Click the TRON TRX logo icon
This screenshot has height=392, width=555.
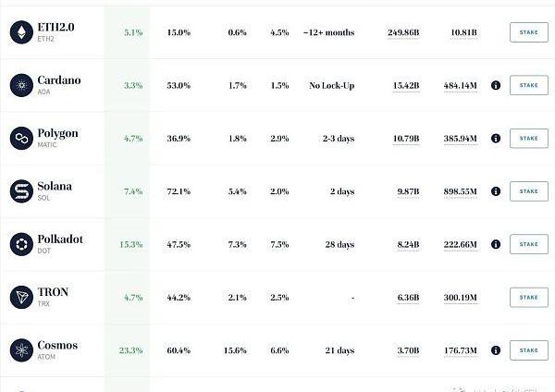point(19,297)
